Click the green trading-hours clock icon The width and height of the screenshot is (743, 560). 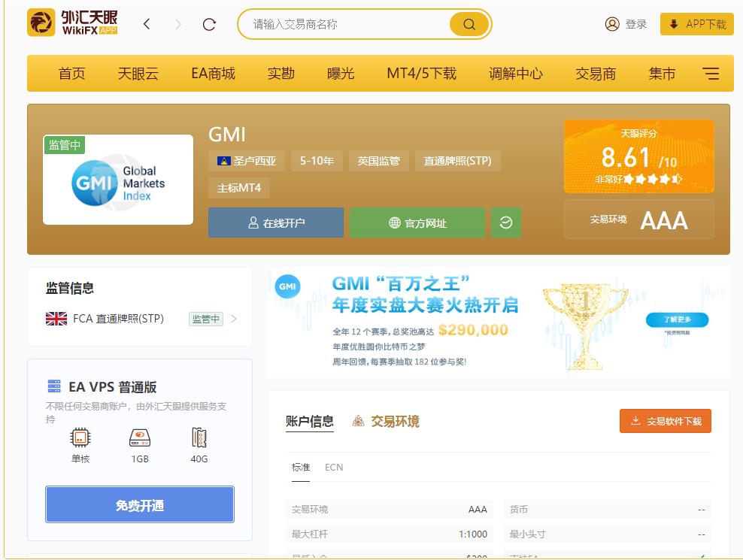pyautogui.click(x=506, y=222)
